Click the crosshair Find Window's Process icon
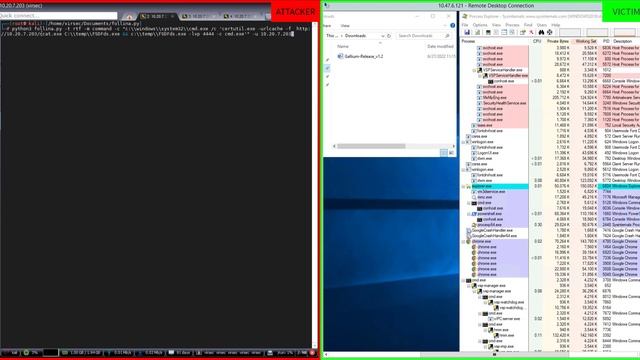 [x=550, y=32]
